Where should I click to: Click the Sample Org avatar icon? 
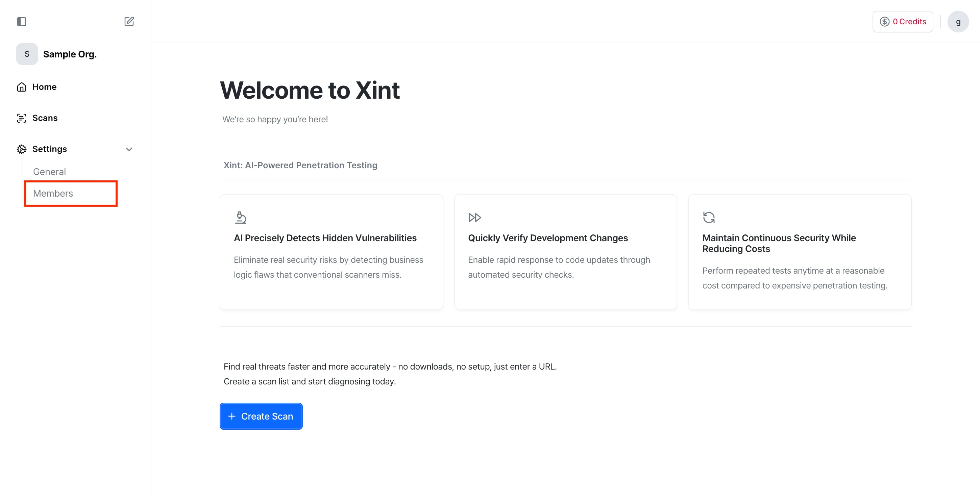click(x=27, y=54)
